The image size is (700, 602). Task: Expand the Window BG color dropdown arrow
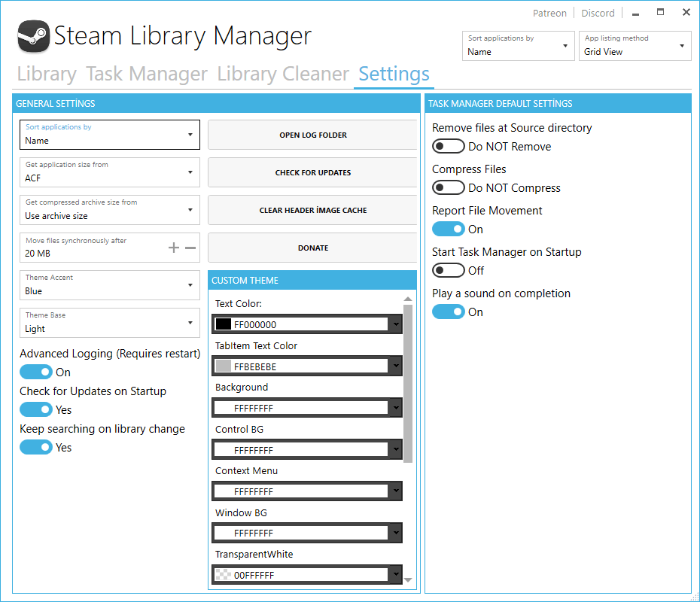[396, 533]
